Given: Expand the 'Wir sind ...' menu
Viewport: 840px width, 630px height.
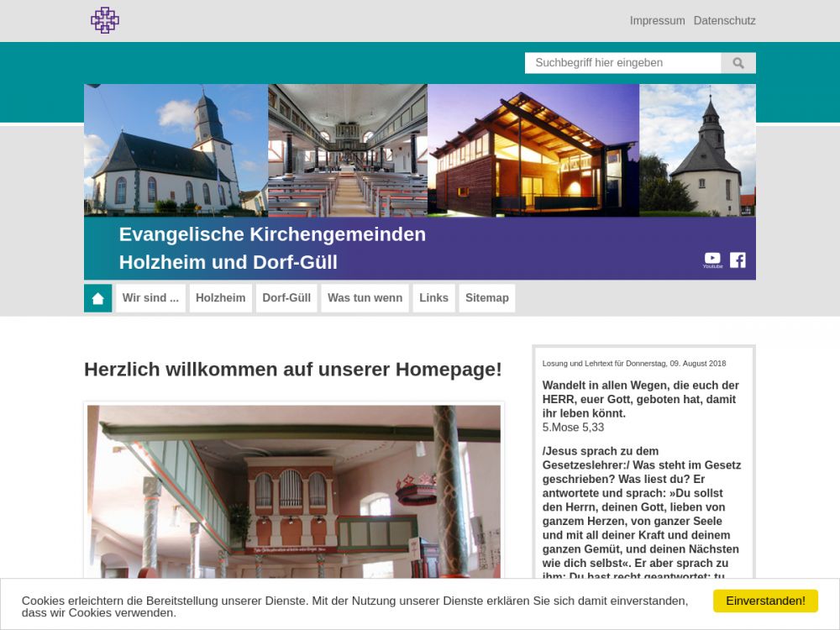Looking at the screenshot, I should click(x=150, y=298).
